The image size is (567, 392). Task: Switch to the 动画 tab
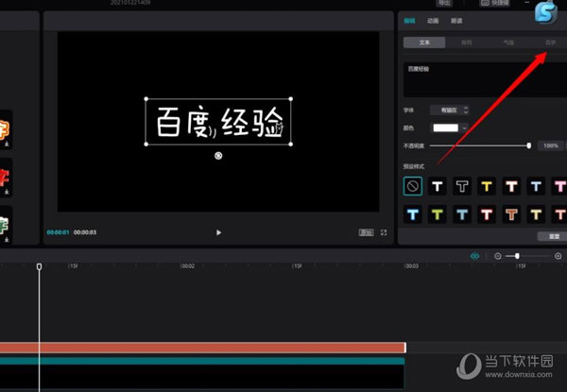tap(433, 21)
